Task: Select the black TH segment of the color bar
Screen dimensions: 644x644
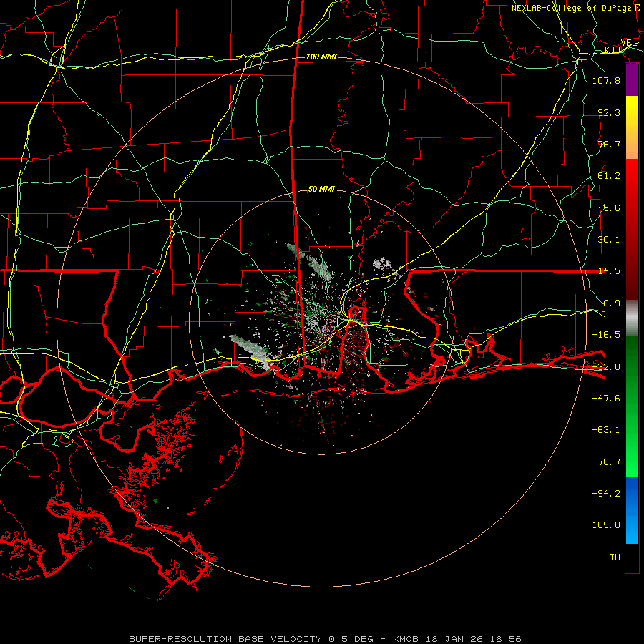Action: point(632,557)
